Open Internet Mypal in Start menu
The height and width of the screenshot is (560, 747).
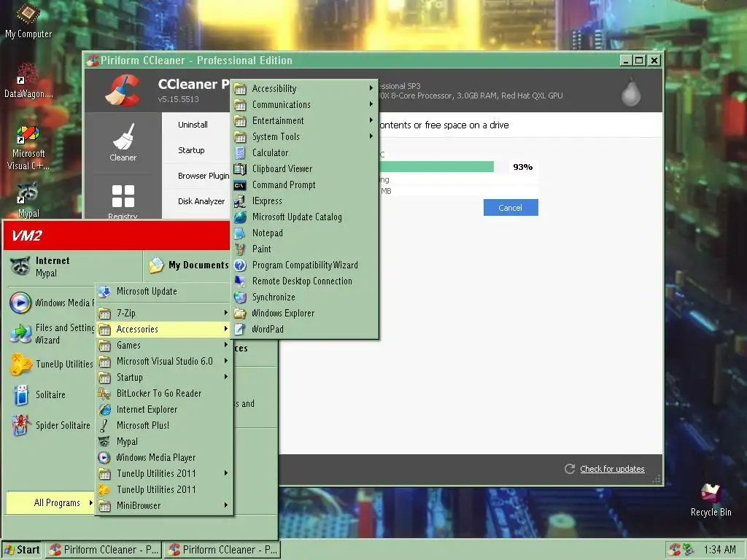tap(74, 267)
